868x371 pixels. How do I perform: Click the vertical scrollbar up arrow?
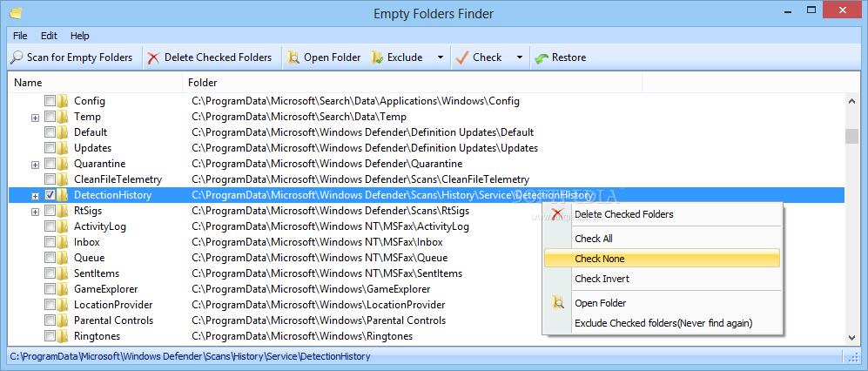tap(852, 101)
